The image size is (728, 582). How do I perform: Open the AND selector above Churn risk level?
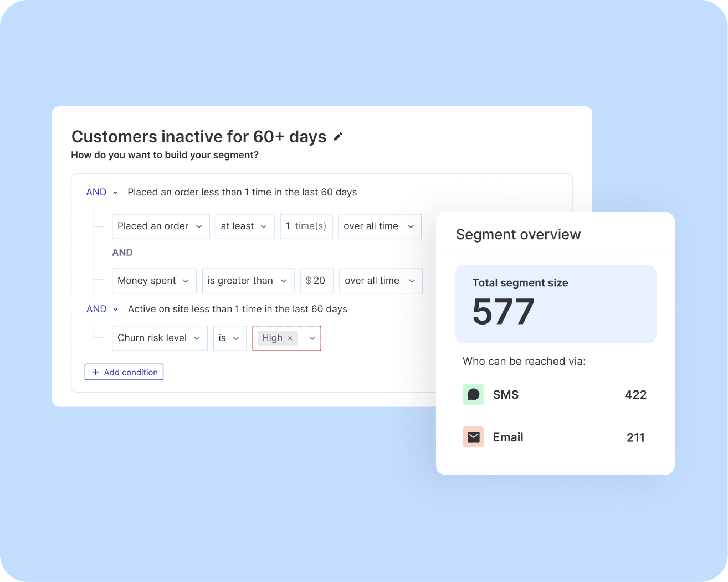(x=102, y=309)
